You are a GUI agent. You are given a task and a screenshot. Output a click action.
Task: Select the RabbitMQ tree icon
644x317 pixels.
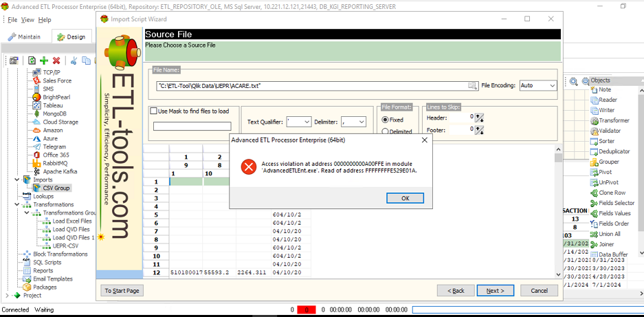point(36,163)
